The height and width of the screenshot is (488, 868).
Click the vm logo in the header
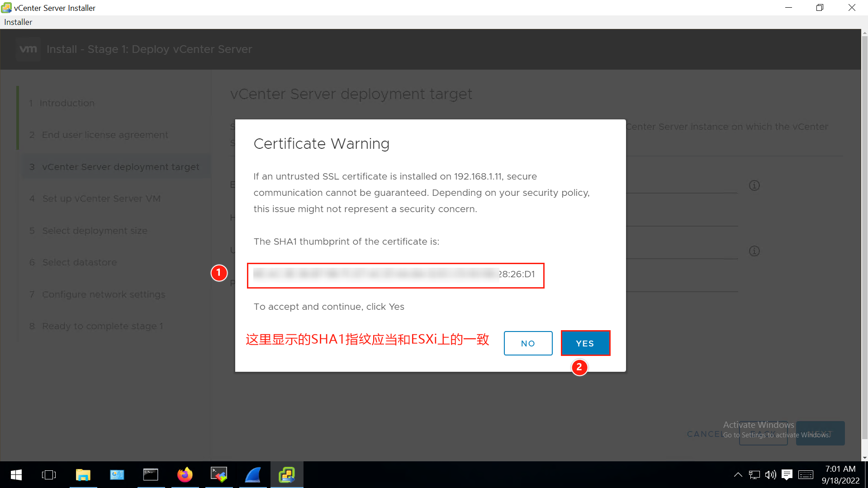[28, 49]
